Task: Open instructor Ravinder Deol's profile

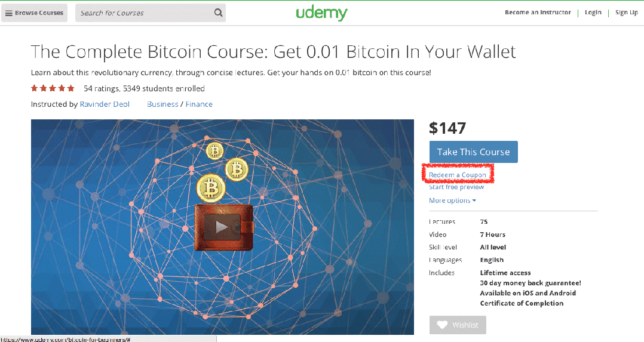Action: coord(105,104)
